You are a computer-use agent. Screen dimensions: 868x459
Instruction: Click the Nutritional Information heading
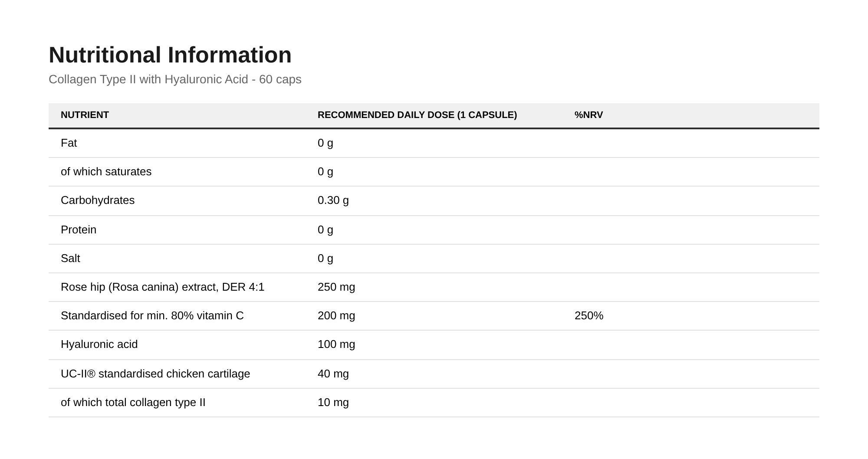tap(170, 55)
